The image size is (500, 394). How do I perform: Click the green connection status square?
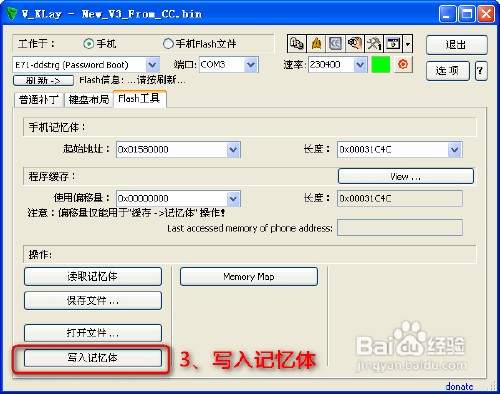tap(381, 64)
